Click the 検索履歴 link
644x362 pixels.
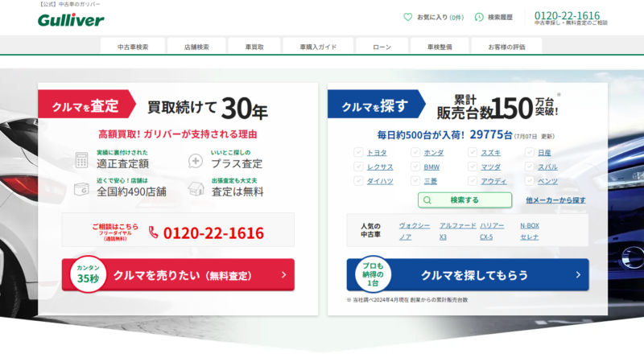(x=493, y=17)
